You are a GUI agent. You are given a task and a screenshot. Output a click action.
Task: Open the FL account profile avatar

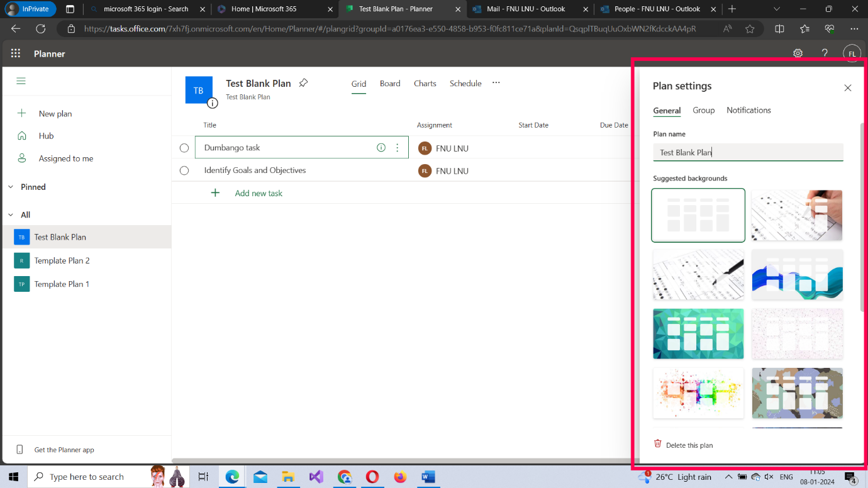852,53
